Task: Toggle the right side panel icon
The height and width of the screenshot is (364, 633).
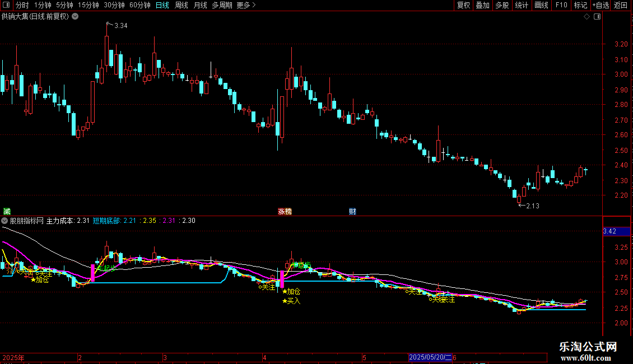Action: pos(597,17)
